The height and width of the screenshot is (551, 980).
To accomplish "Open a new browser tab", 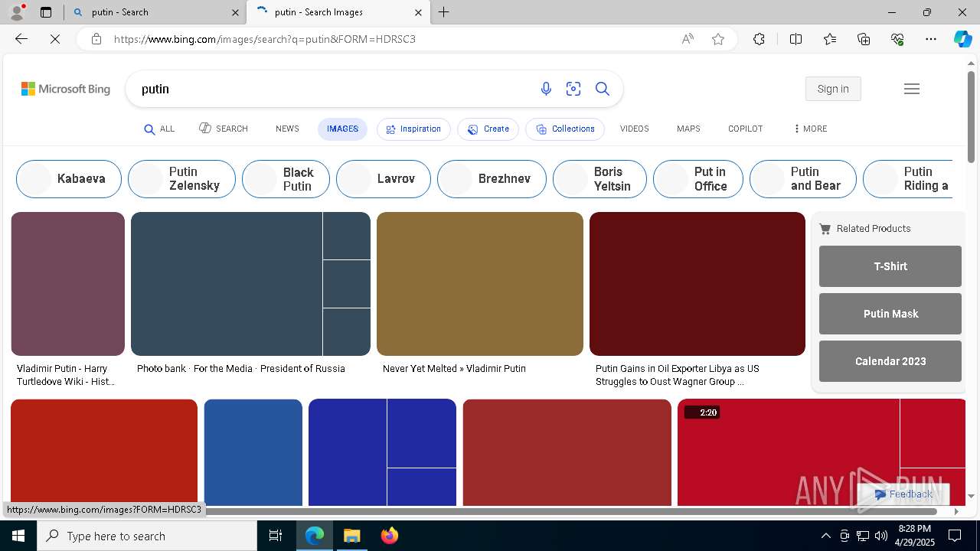I will [443, 12].
